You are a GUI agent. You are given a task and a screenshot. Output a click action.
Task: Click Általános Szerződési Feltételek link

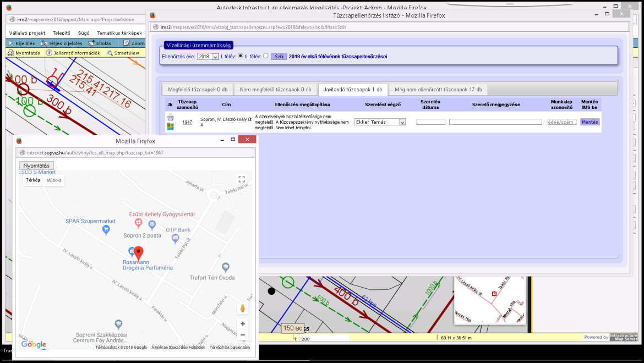point(178,348)
